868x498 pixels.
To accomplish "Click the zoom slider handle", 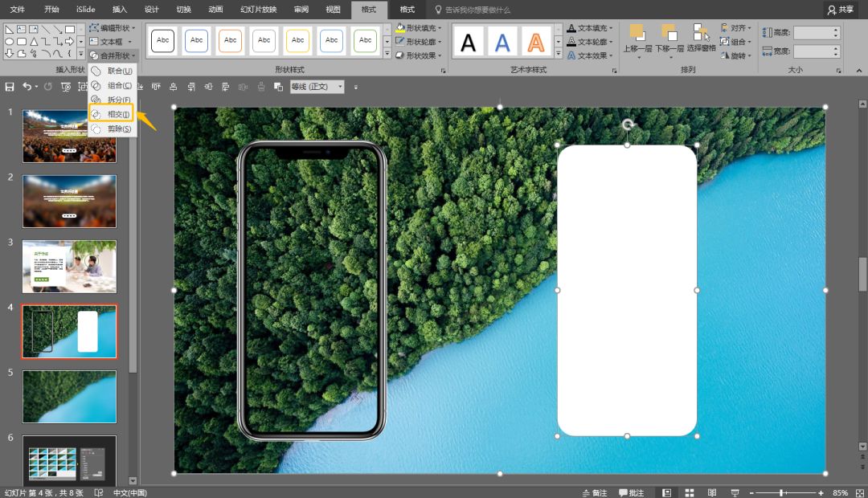I will [x=782, y=492].
